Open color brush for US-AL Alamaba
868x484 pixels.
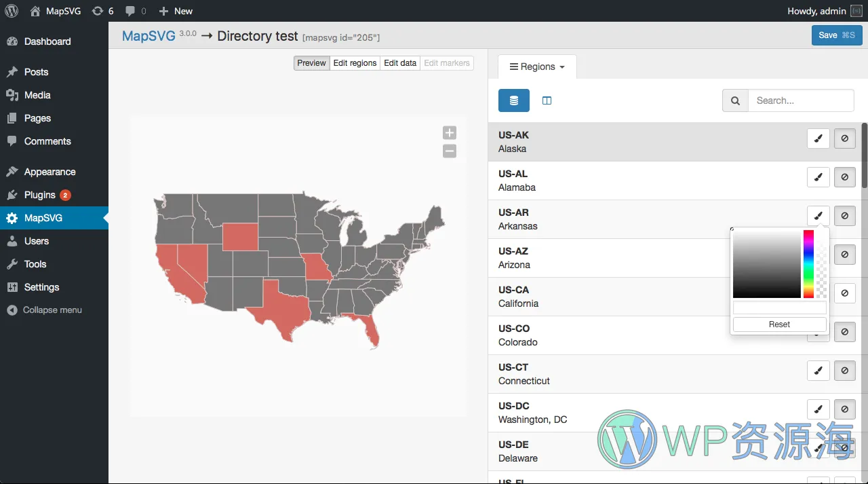pos(818,177)
